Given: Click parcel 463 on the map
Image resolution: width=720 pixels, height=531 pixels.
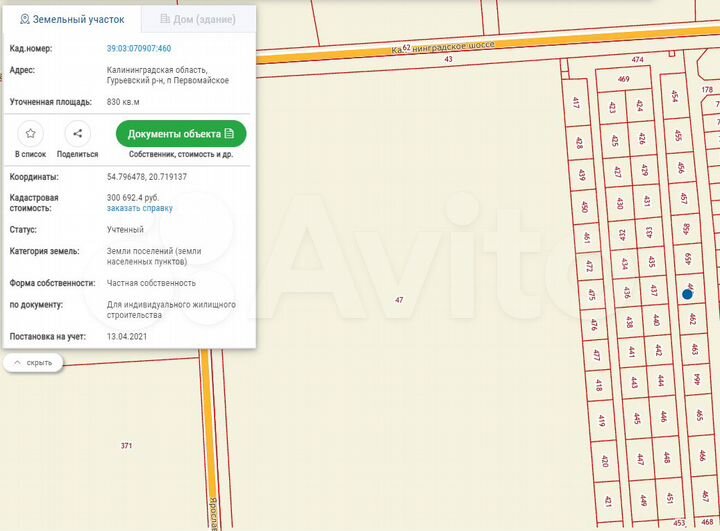Looking at the screenshot, I should (694, 350).
